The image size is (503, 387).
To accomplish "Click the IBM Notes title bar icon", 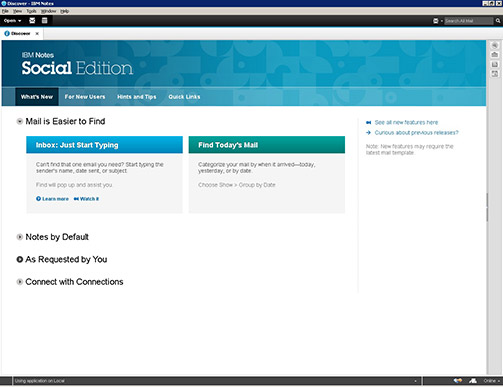I will [4, 3].
